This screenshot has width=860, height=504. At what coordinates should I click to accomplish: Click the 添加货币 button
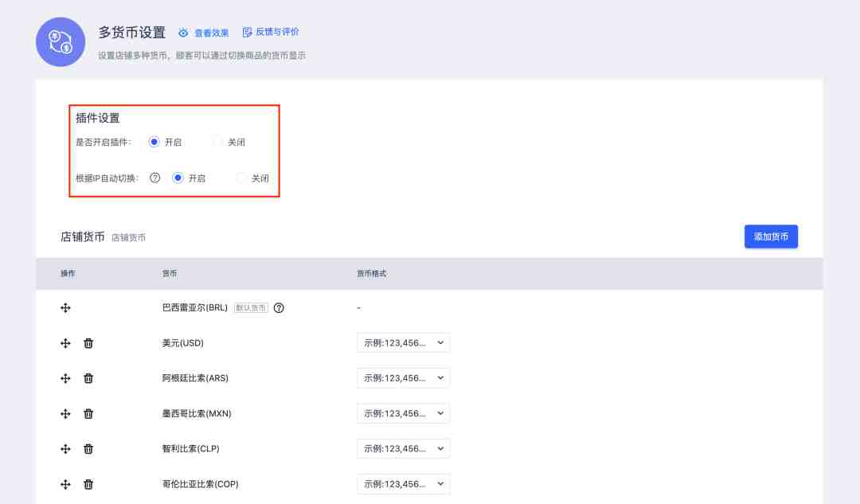point(771,236)
